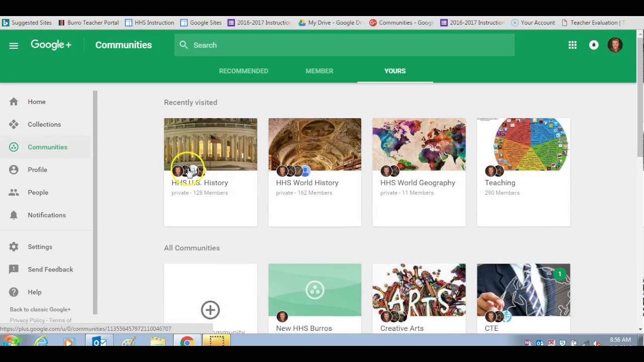Click the Send Feedback icon

tap(14, 269)
